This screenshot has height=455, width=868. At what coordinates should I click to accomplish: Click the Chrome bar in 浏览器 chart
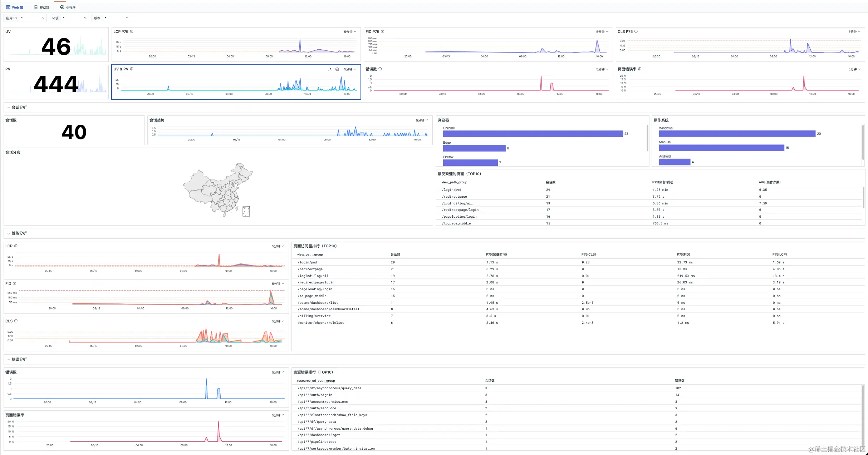[533, 134]
